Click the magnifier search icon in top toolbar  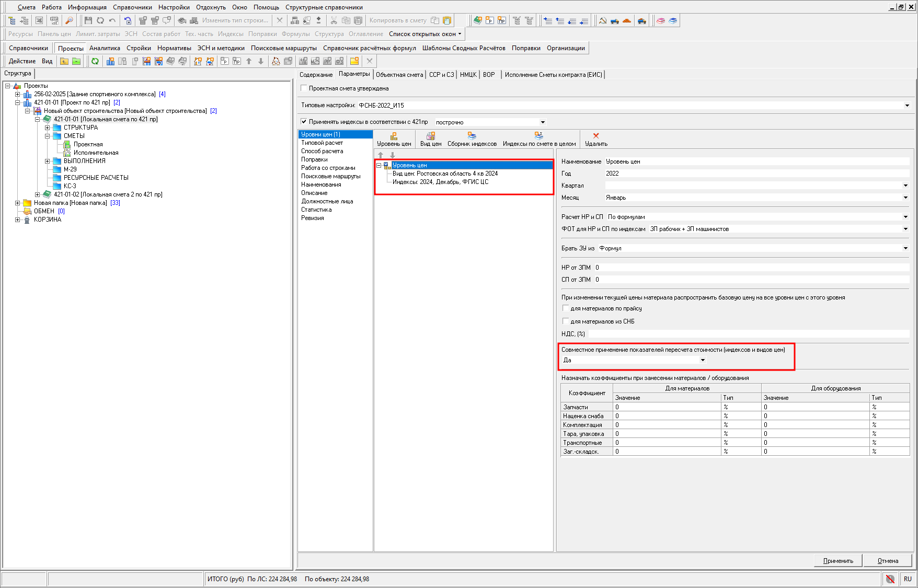point(69,20)
